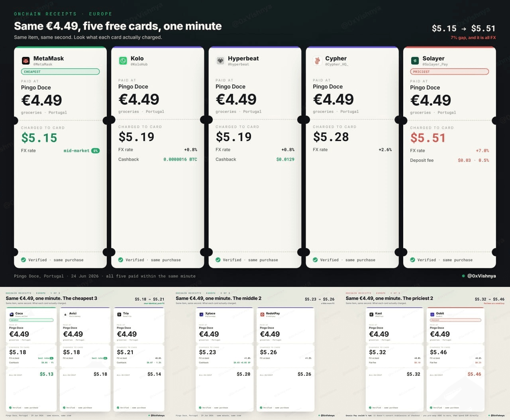
Task: Click the PRICIEST badge on Solayer card
Action: 449,72
